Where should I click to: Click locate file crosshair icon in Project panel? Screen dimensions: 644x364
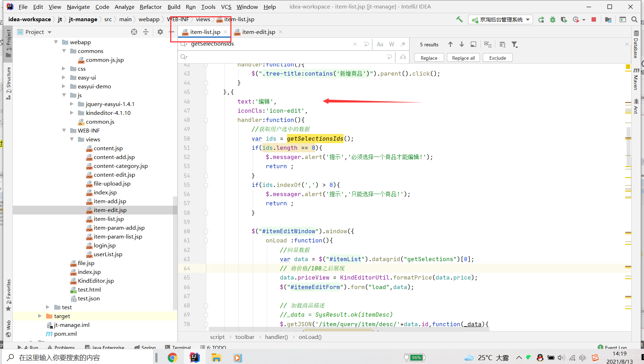click(134, 32)
